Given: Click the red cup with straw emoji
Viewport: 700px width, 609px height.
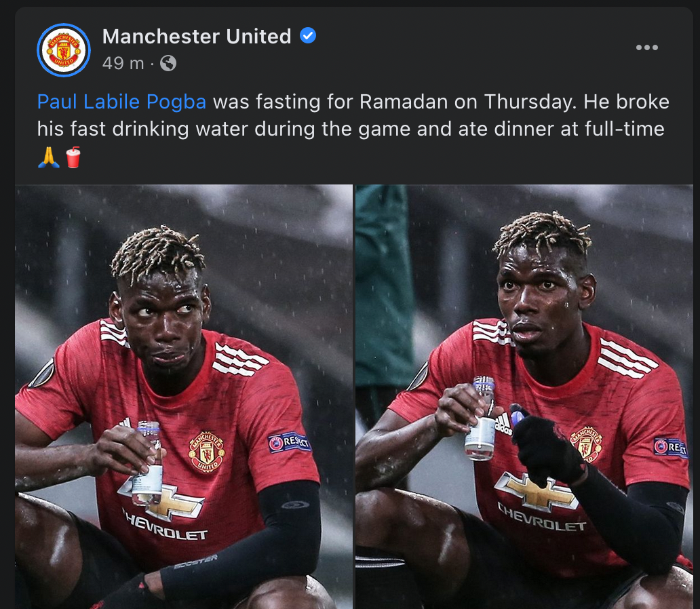Looking at the screenshot, I should (73, 157).
